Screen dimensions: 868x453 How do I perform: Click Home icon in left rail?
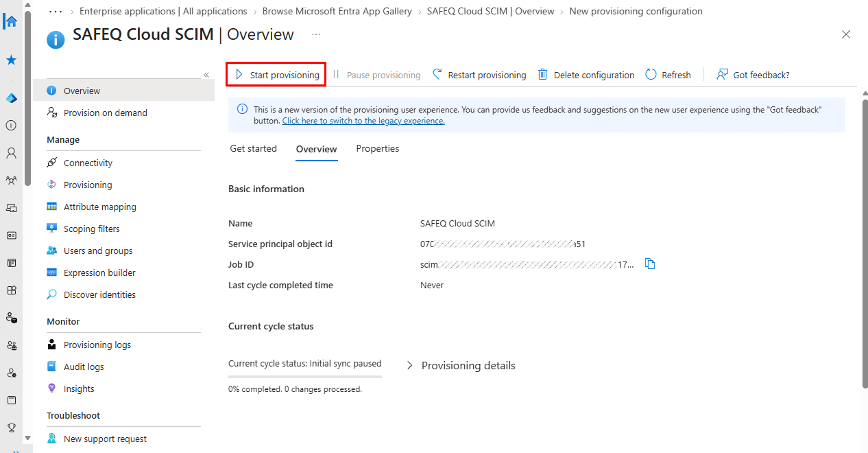11,21
